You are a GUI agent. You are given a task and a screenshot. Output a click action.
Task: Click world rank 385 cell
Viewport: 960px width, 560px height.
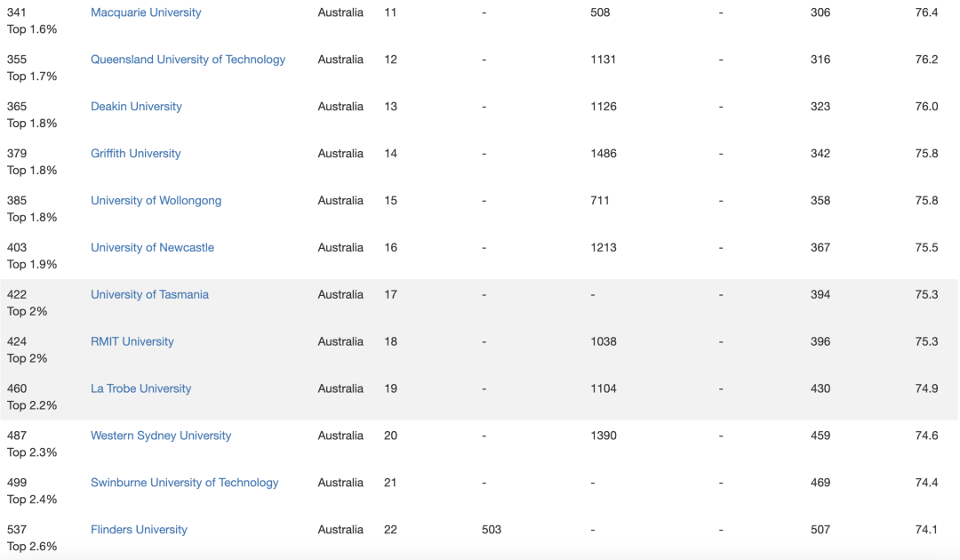[17, 201]
